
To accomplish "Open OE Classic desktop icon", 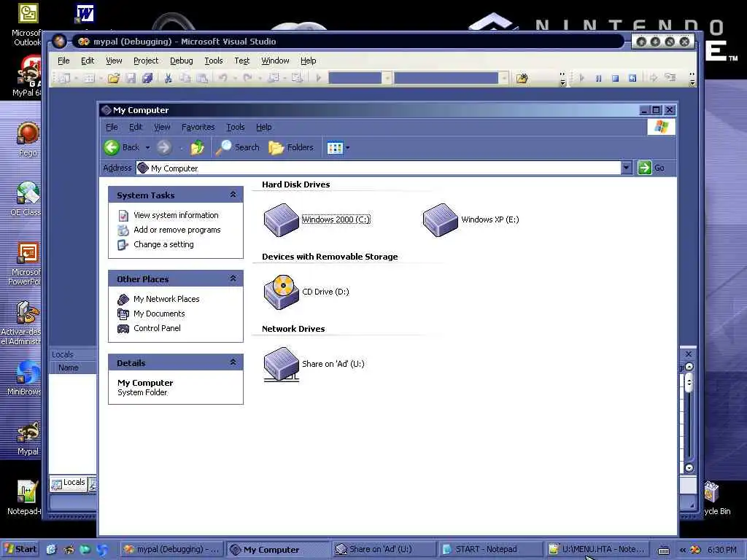I will click(x=27, y=198).
